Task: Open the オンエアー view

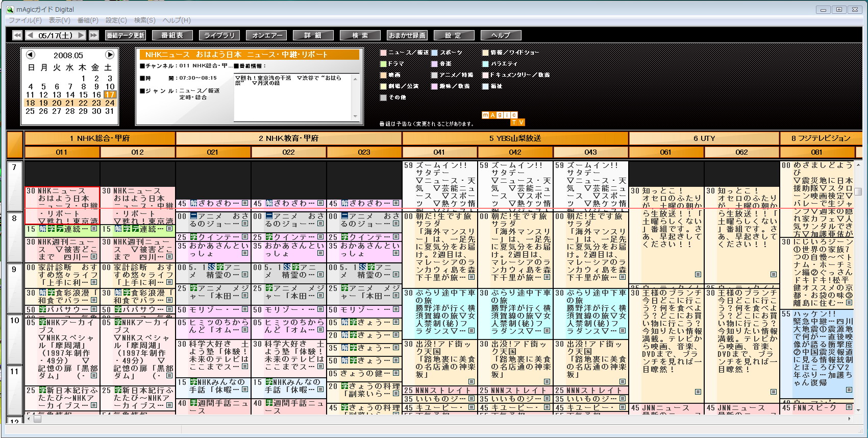Action: coord(267,35)
